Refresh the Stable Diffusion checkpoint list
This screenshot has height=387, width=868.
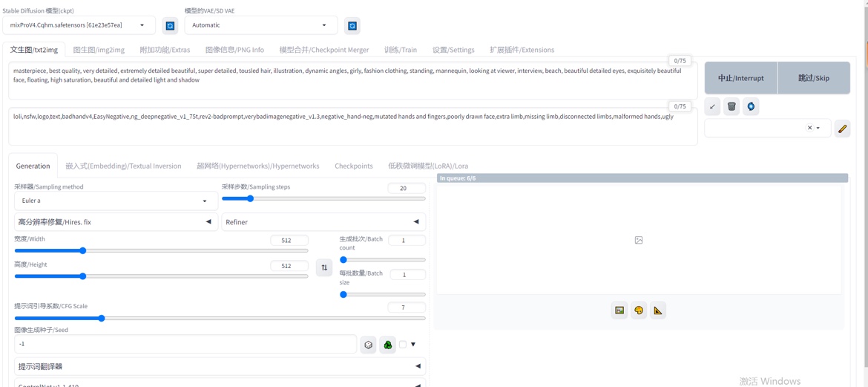pyautogui.click(x=170, y=25)
